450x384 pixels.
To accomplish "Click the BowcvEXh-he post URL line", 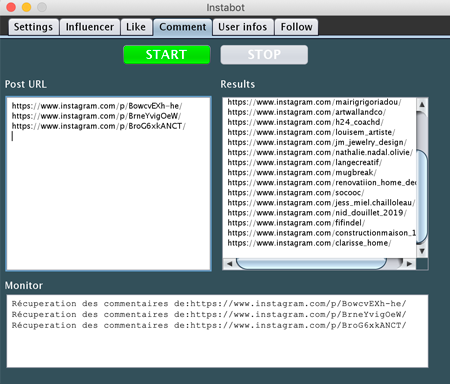I will coord(97,106).
